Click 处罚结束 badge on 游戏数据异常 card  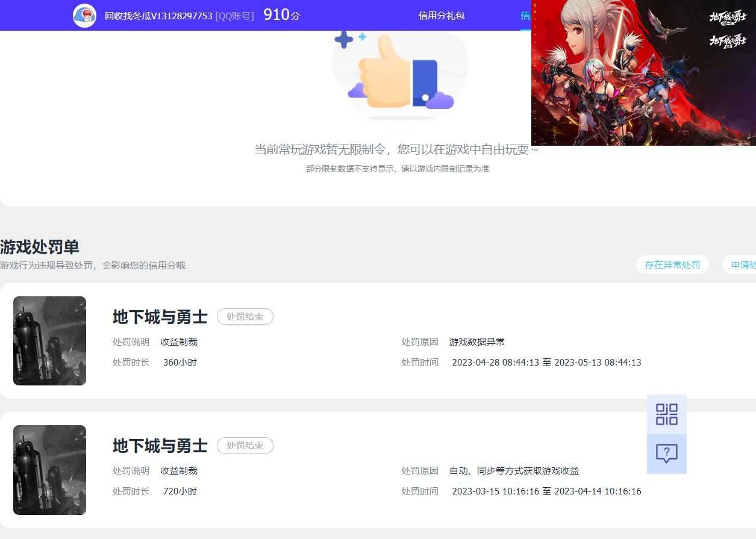click(x=245, y=316)
